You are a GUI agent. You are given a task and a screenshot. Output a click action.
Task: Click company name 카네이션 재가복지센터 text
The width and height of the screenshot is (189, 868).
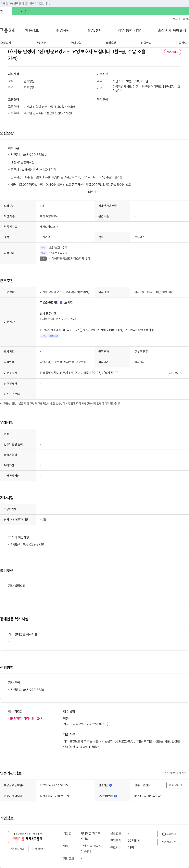click(90, 836)
